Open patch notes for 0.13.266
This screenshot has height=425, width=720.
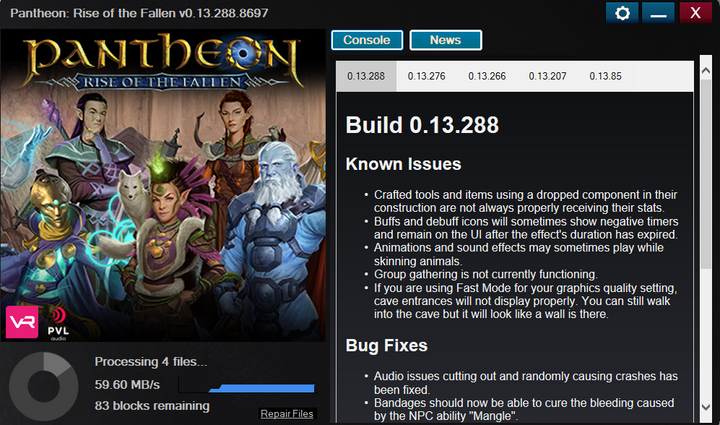(x=487, y=76)
